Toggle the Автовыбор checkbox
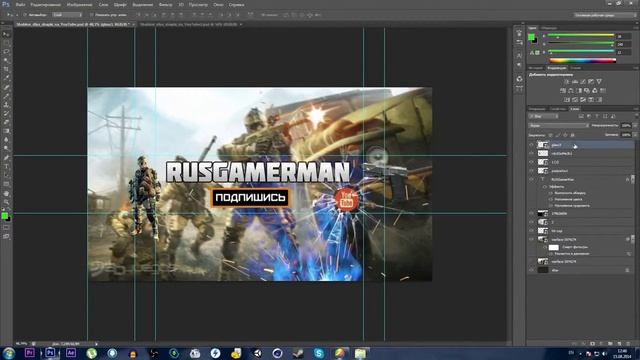Screen dimensions: 640x360 click(x=25, y=15)
